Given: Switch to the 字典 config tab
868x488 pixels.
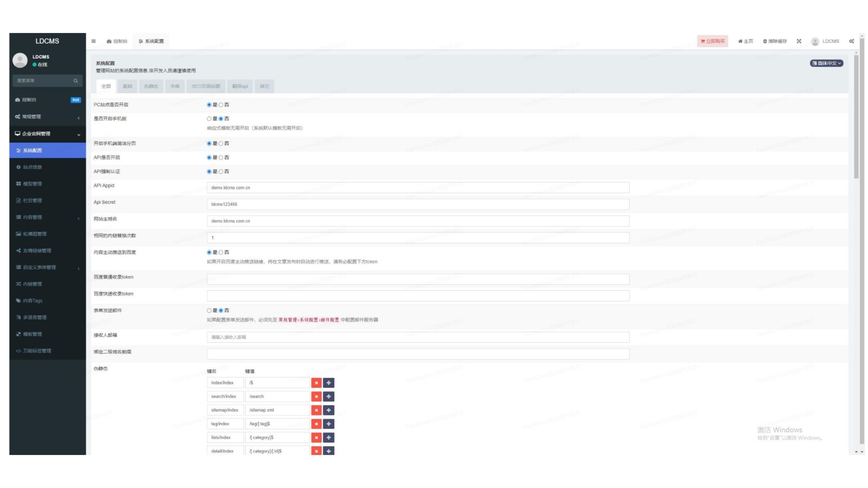Looking at the screenshot, I should 175,86.
